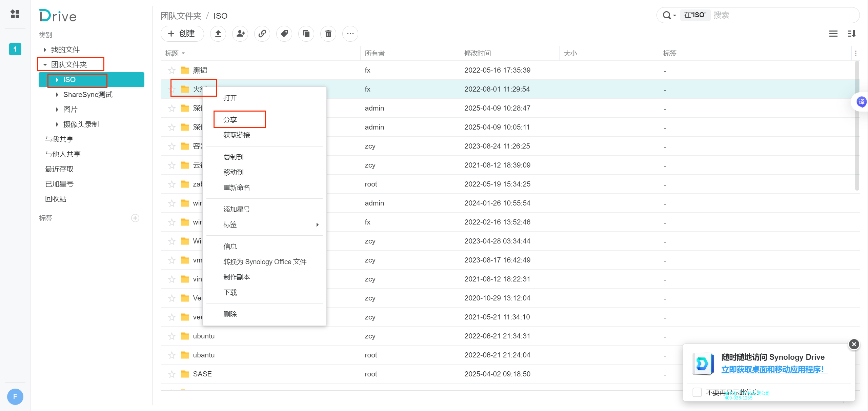Image resolution: width=868 pixels, height=411 pixels.
Task: Click the copy icon in toolbar
Action: pyautogui.click(x=306, y=34)
